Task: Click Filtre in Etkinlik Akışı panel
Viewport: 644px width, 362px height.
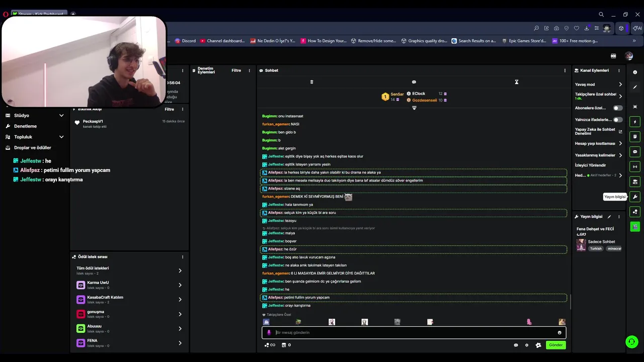Action: (169, 109)
